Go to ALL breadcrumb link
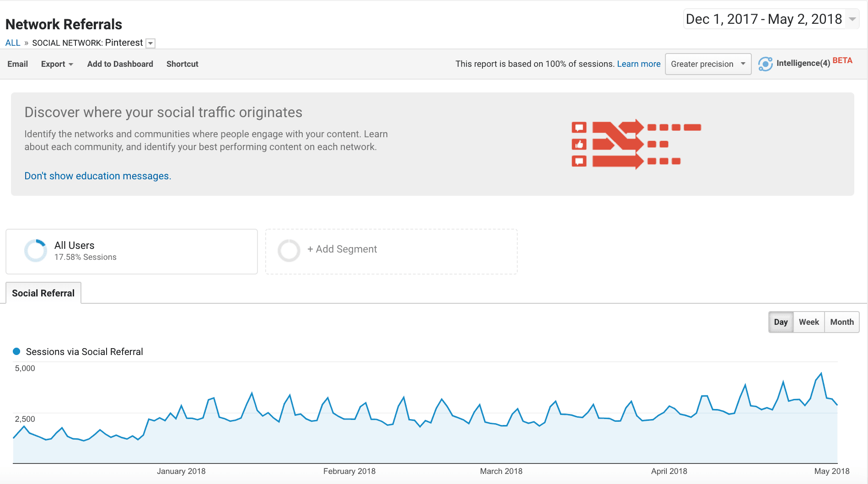868x484 pixels. click(x=13, y=43)
